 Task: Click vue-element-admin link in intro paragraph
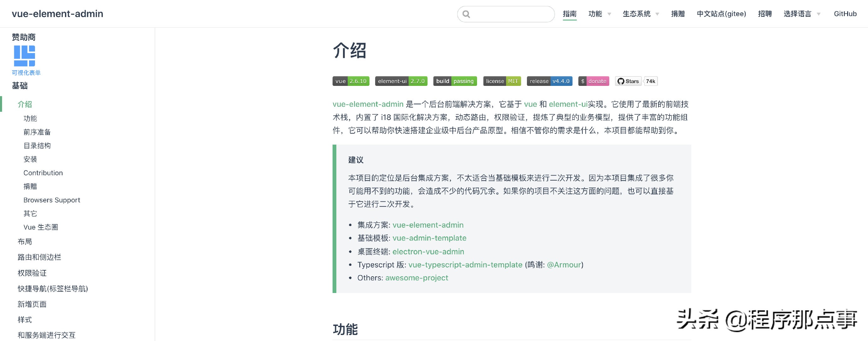(x=368, y=104)
